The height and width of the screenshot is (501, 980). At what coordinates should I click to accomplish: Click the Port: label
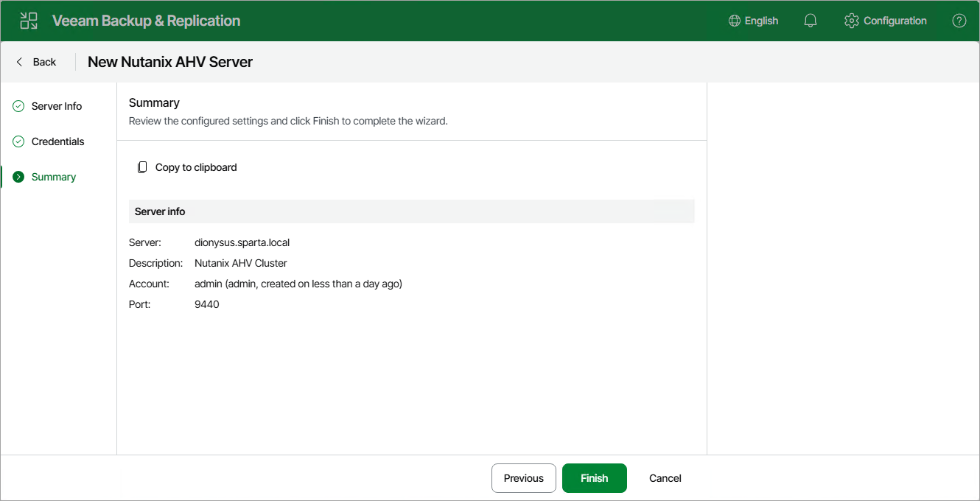coord(139,304)
